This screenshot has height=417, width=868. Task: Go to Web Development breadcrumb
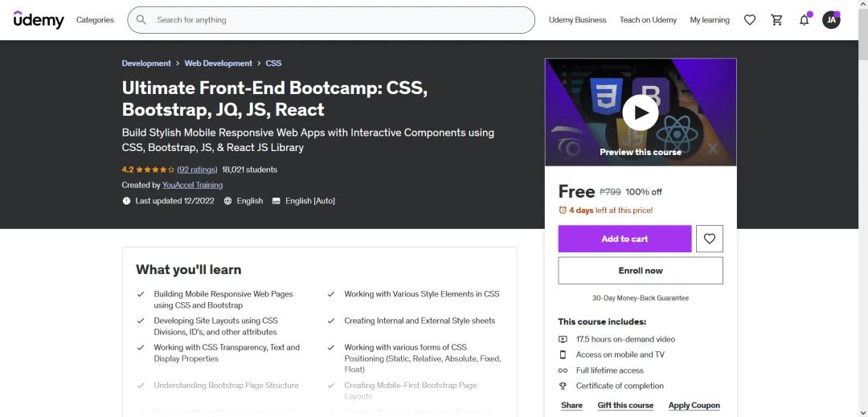coord(218,63)
